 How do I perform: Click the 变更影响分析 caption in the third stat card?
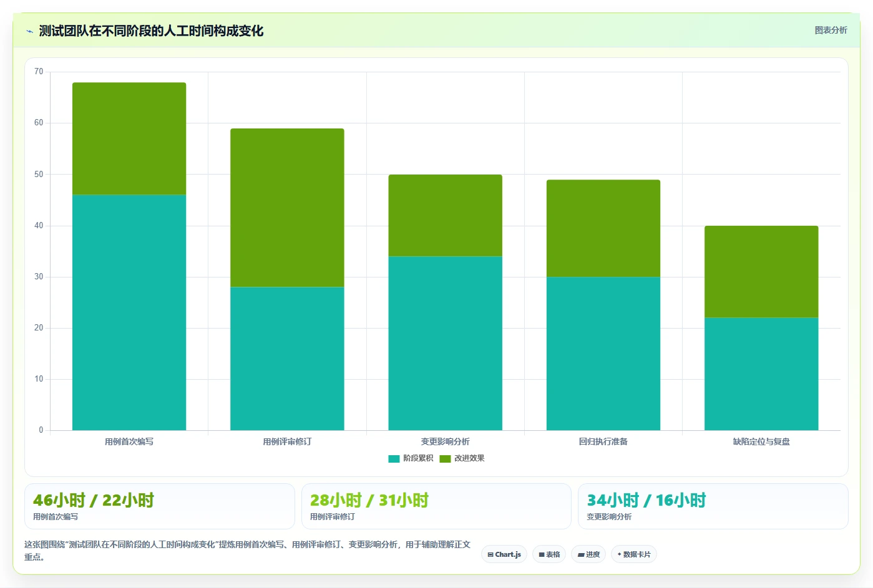pos(609,517)
